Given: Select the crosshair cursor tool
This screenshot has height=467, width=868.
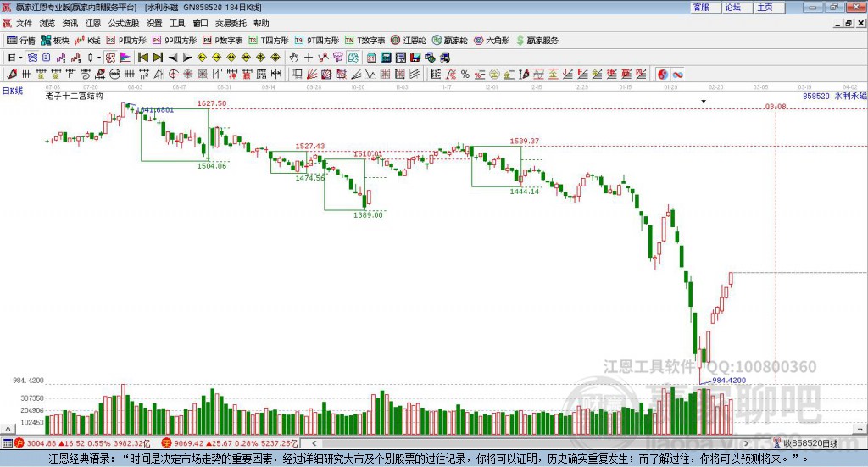Looking at the screenshot, I should click(x=309, y=58).
